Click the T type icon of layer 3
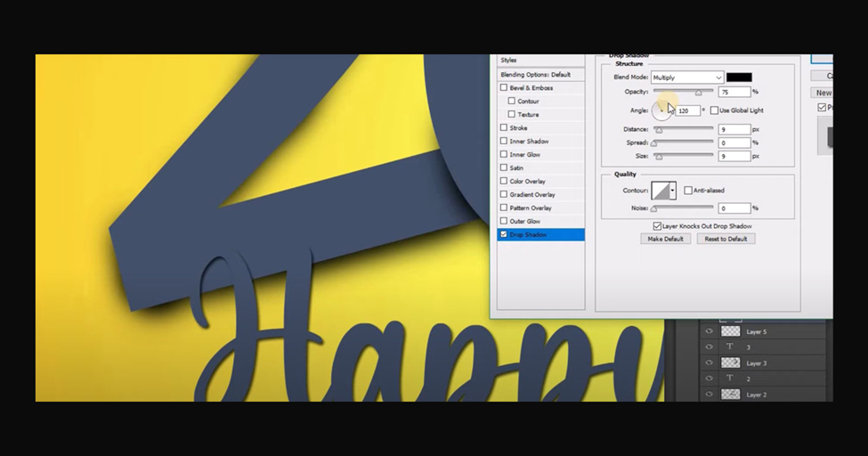This screenshot has width=868, height=456. click(x=730, y=346)
